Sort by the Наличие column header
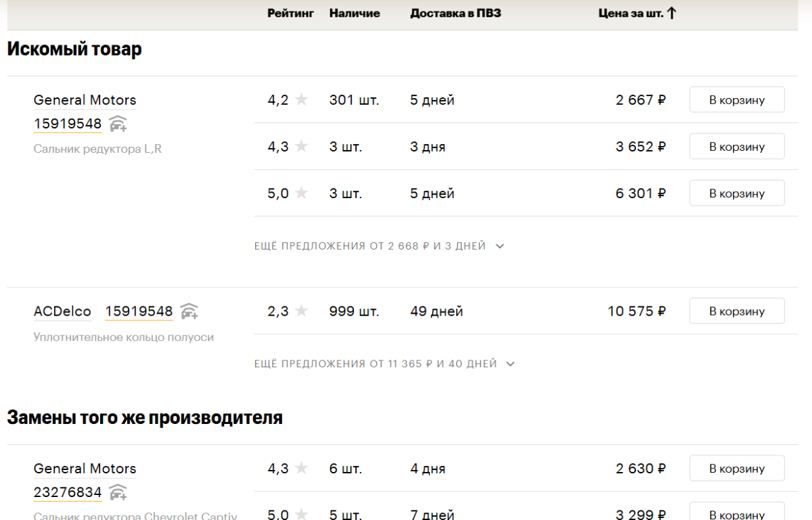Screen dimensions: 812x520 point(355,14)
